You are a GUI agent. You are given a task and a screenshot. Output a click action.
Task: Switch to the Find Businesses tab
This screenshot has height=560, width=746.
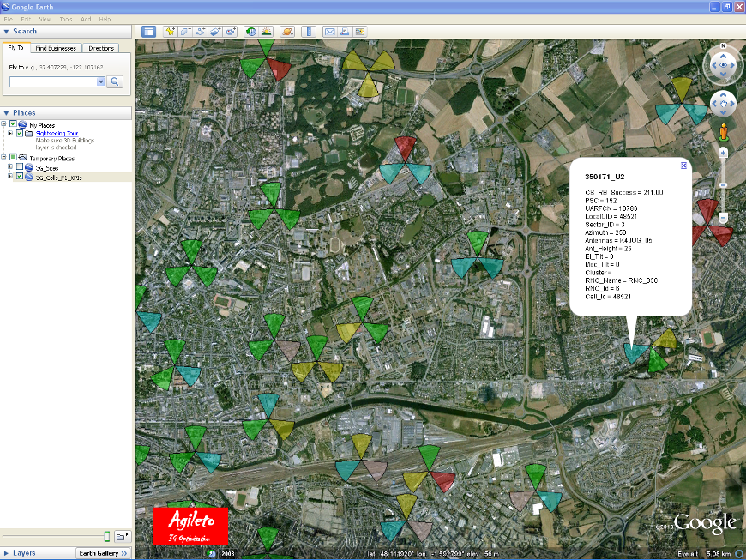58,49
